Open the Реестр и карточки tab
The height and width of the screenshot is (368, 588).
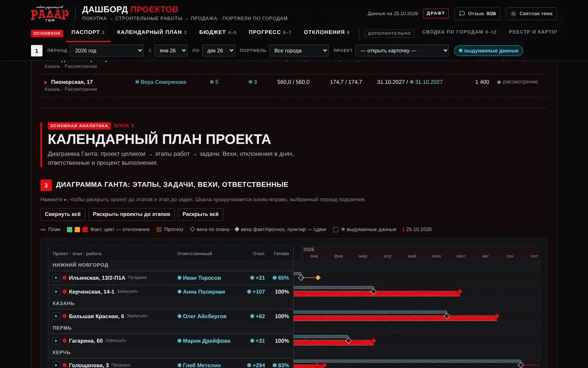tap(533, 32)
